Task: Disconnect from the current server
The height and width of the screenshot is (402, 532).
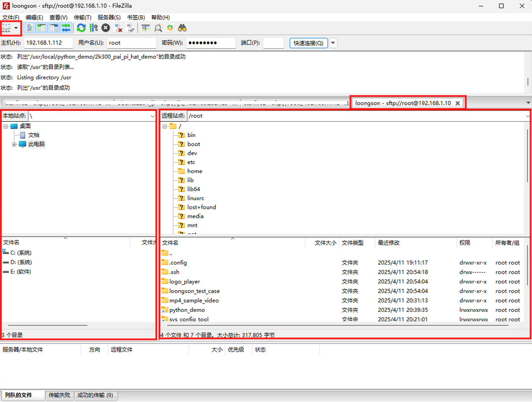Action: point(118,28)
